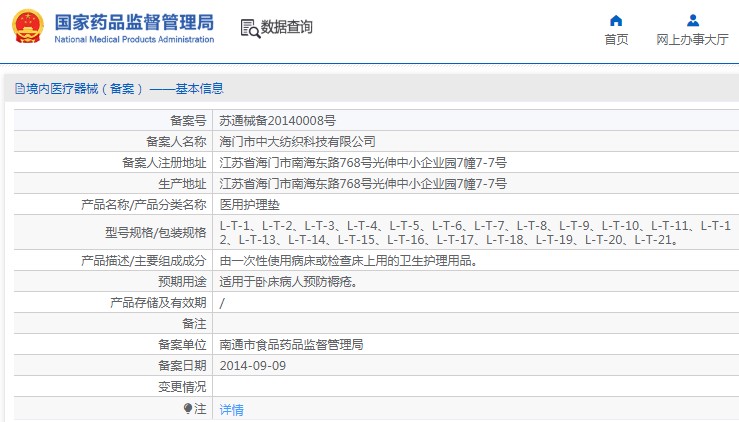Click the document icon beside 境内医疗器械
Viewport: 739px width, 422px height.
[20, 89]
